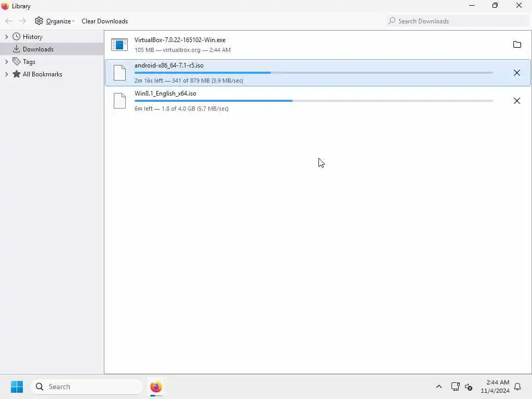Select VirtualBox-7.0.22-165102-Win.exe filename
This screenshot has width=532, height=399.
180,40
